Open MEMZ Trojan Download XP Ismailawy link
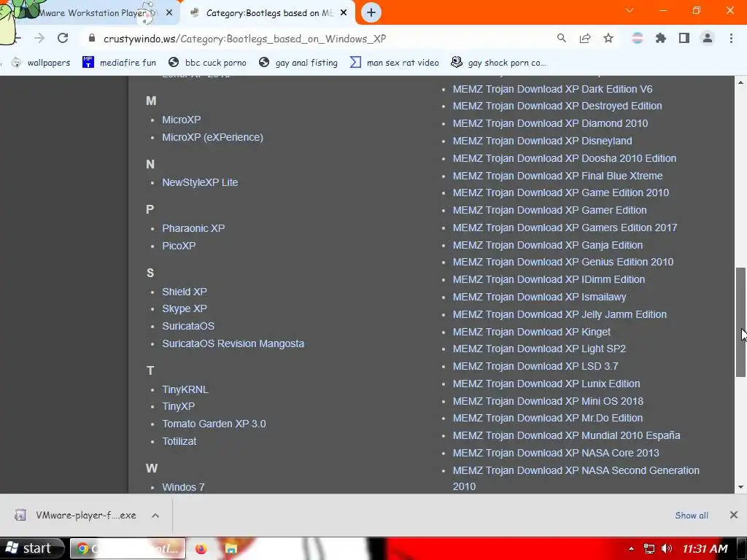This screenshot has width=747, height=560. coord(539,297)
